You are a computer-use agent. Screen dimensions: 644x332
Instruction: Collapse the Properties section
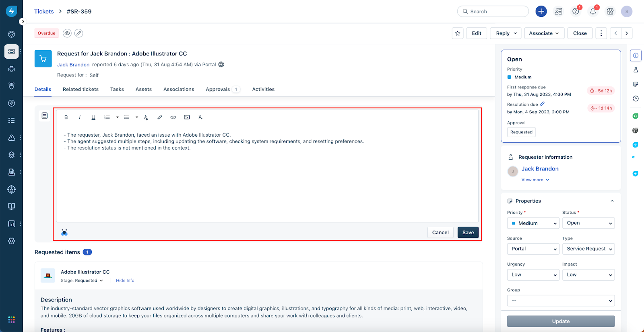pos(612,201)
